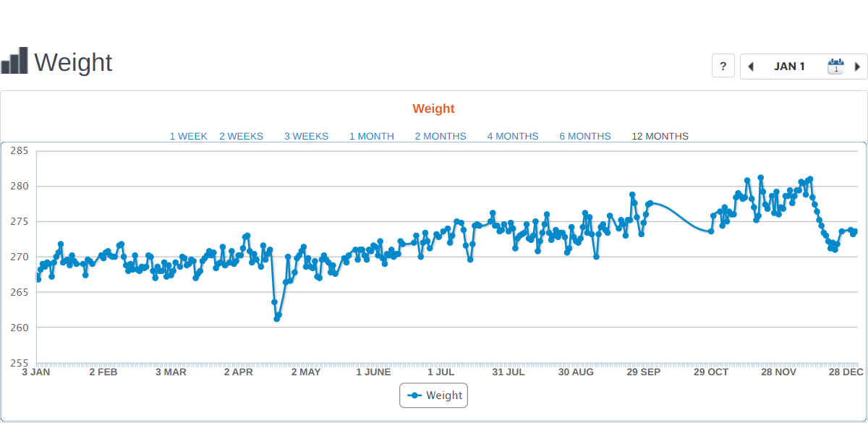Open the question mark help button
This screenshot has width=868, height=423.
(723, 66)
